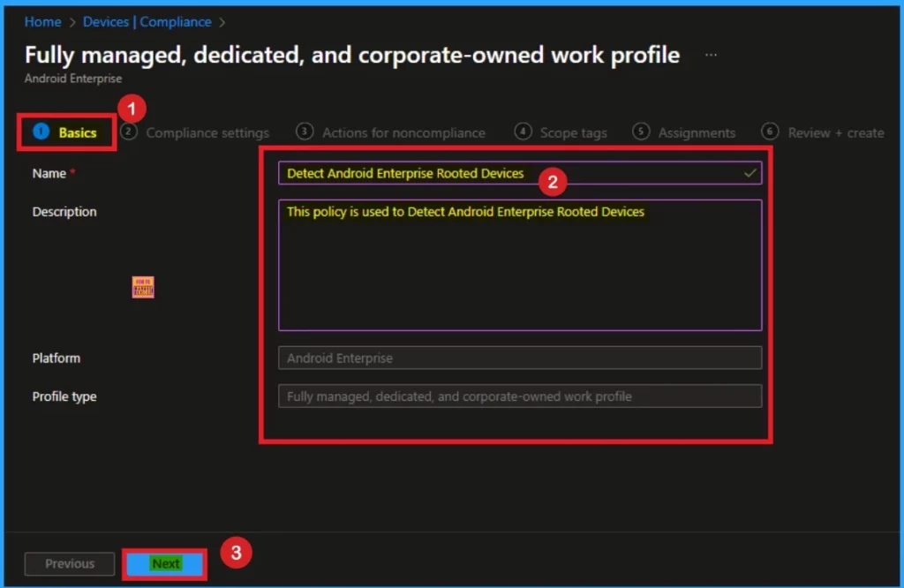904x588 pixels.
Task: Switch to Compliance settings step
Action: click(195, 132)
